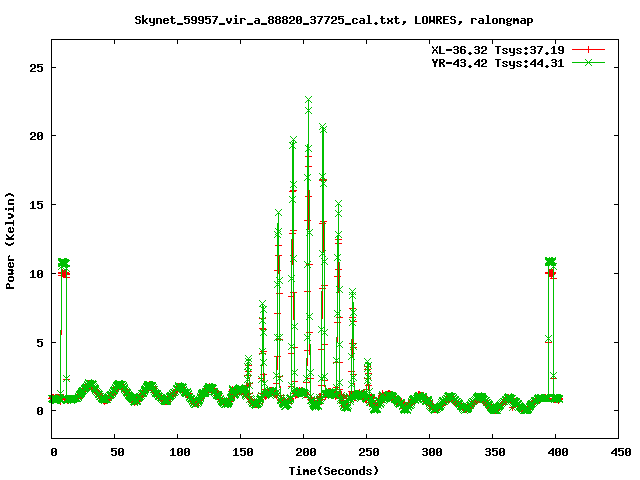Screen dimensions: 640x480
Task: Click y-axis tick label 15
Action: tap(36, 205)
